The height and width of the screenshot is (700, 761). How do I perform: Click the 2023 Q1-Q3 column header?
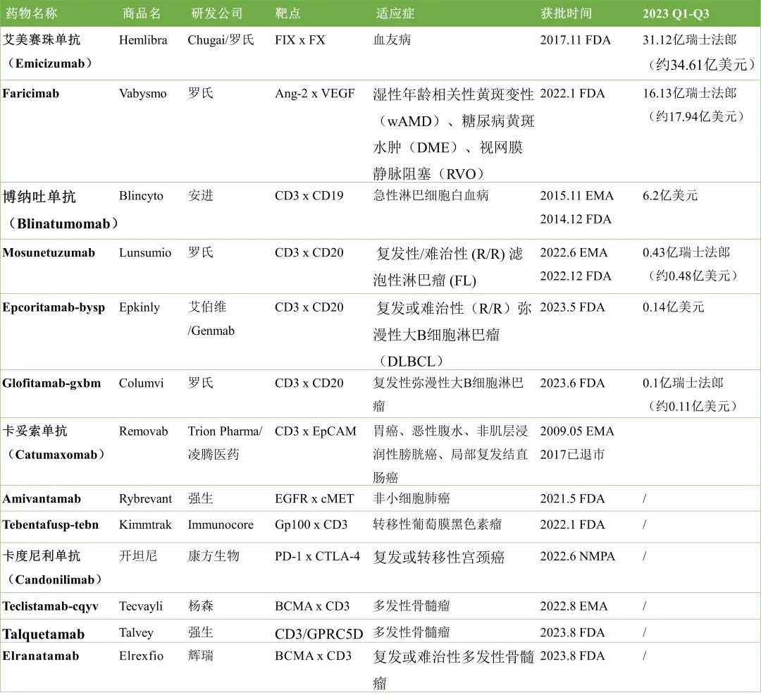pos(676,13)
